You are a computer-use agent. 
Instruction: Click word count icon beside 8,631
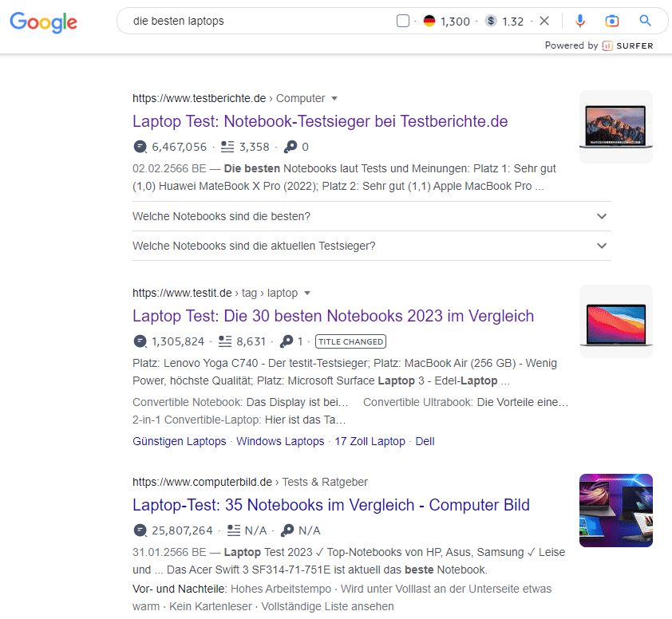coord(225,341)
